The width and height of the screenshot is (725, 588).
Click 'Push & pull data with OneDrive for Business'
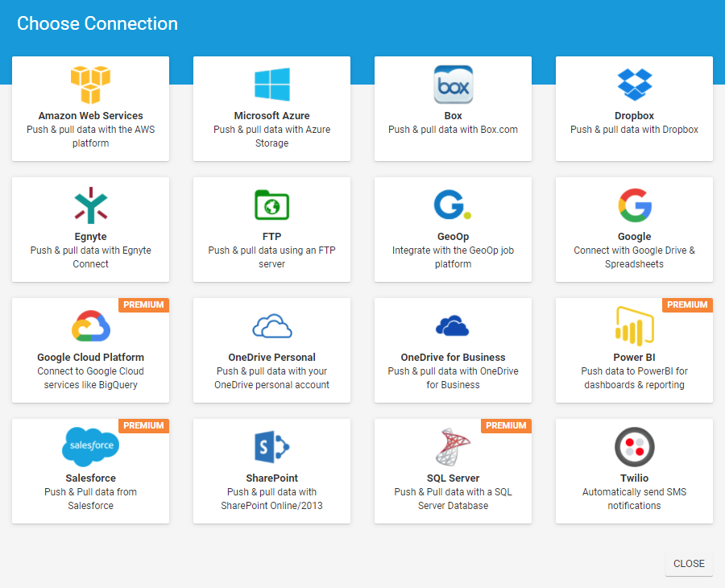(x=453, y=378)
